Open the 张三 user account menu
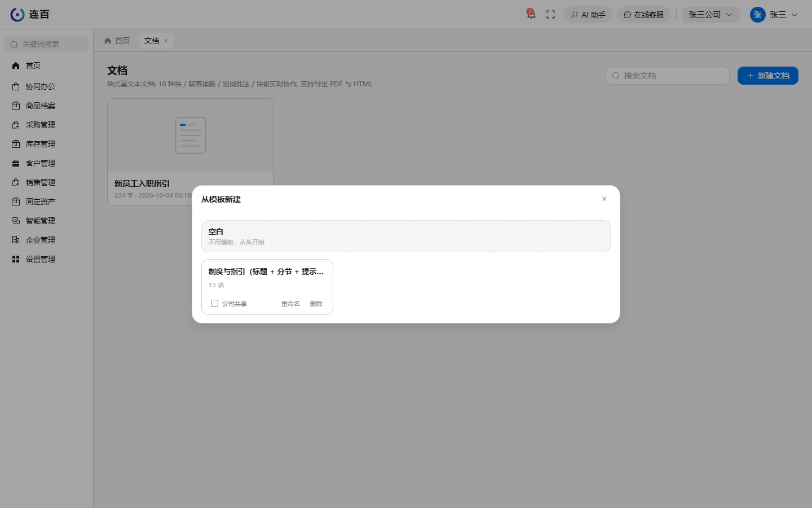 coord(774,15)
